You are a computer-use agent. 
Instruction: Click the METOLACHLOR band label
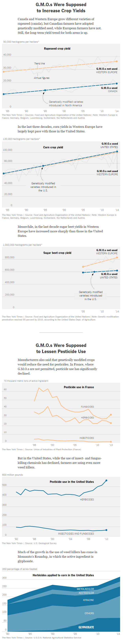click(85, 589)
